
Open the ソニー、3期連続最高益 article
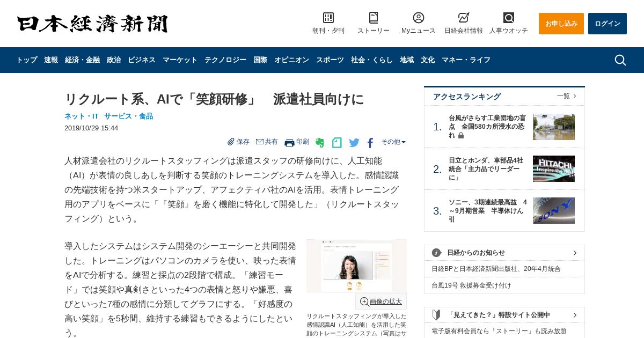pos(488,211)
